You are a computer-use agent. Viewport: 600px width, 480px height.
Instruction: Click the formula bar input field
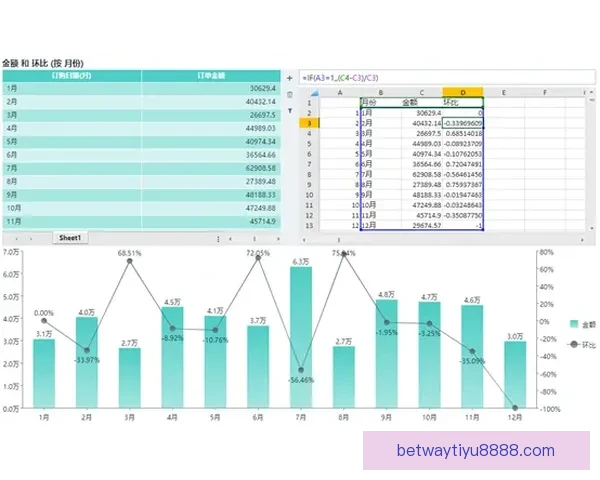(440, 77)
